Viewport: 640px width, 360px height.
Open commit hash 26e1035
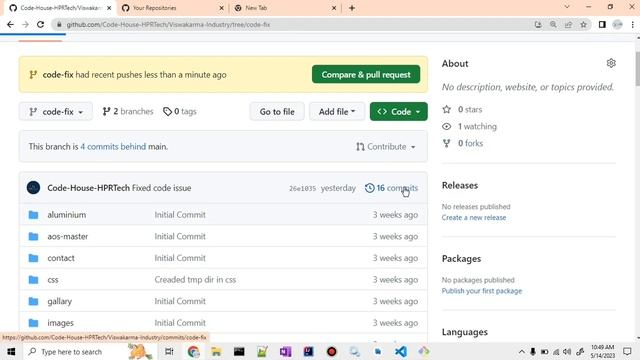click(302, 188)
